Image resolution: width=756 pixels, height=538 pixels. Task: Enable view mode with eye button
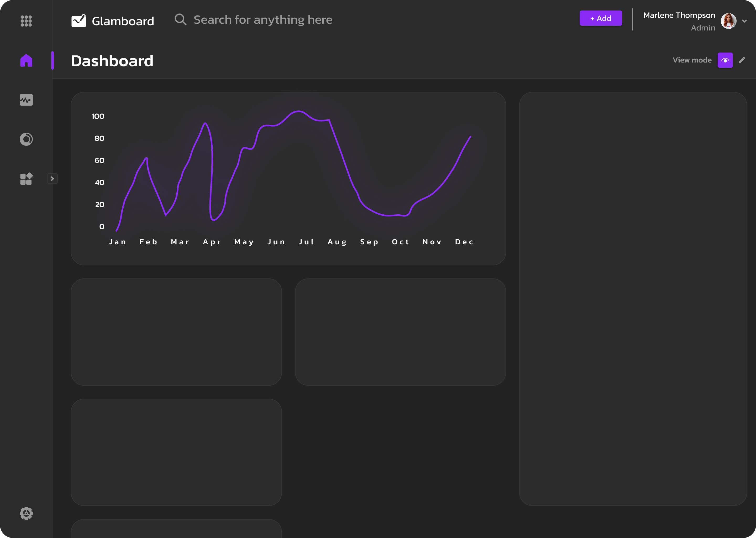click(725, 60)
